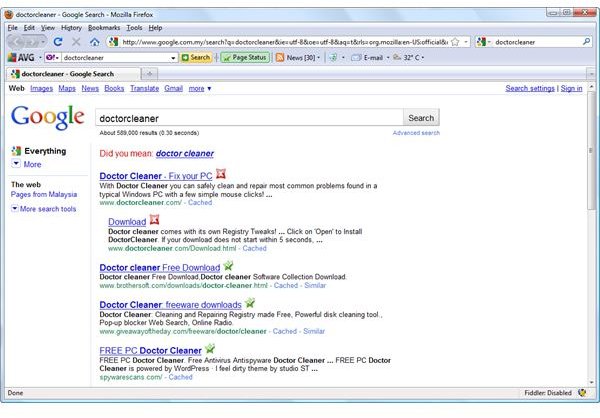Screen dimensions: 600x418
Task: Click red AVG warning icon beside Fix your PC
Action: [x=221, y=174]
